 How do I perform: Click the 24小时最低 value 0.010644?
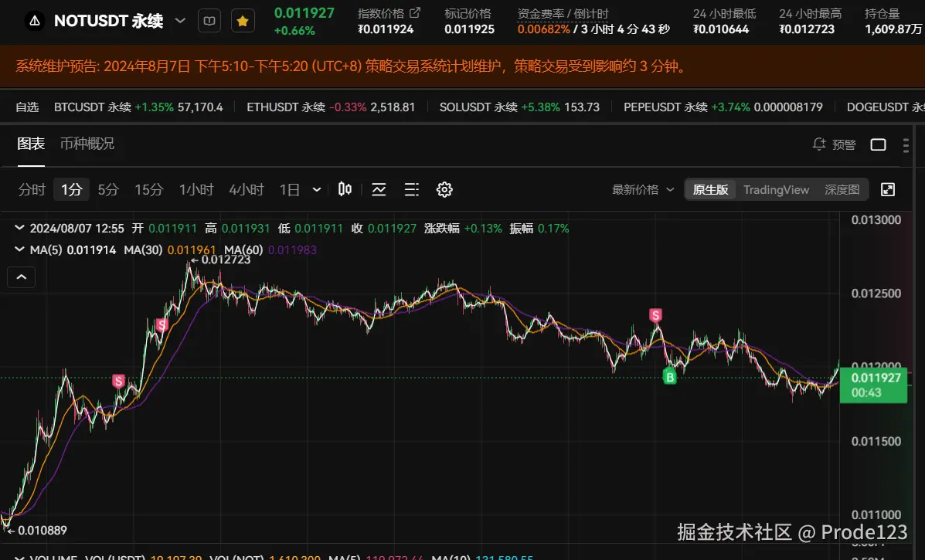tap(721, 29)
